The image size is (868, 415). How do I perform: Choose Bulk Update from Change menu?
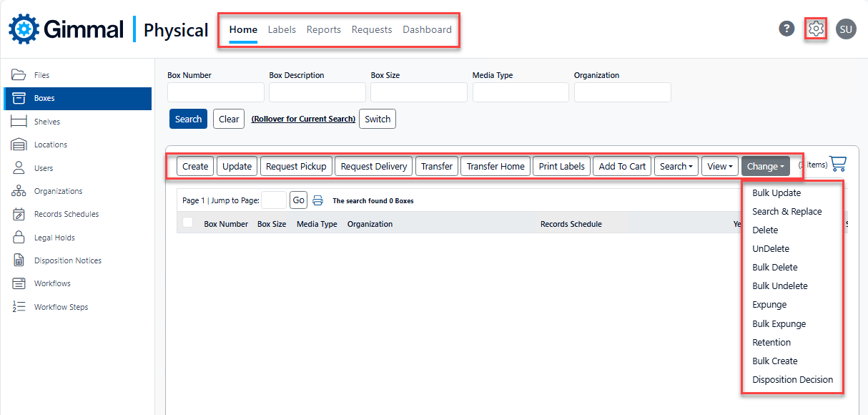[776, 192]
